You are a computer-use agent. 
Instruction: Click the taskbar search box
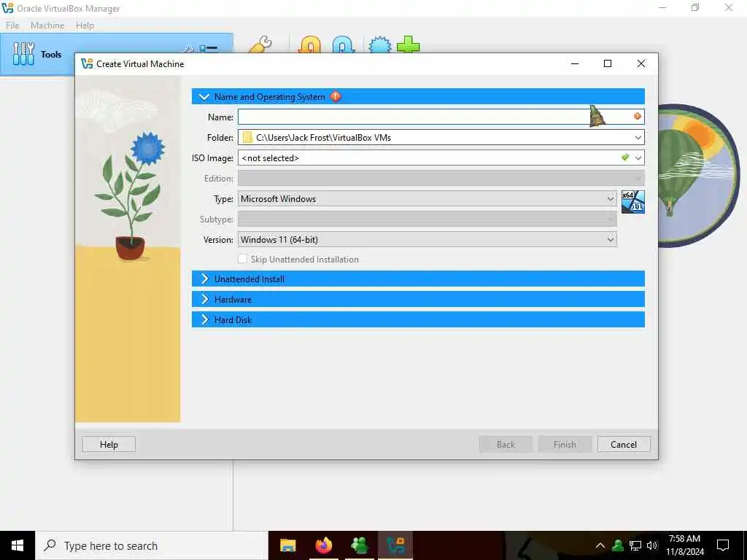tap(152, 545)
